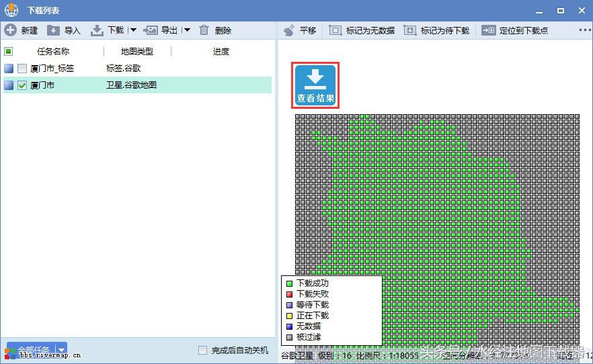593x364 pixels.
Task: Expand the 下载 dropdown arrow
Action: 133,30
